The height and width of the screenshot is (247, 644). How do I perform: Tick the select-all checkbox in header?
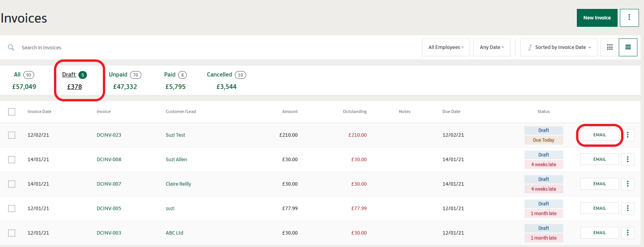point(12,112)
